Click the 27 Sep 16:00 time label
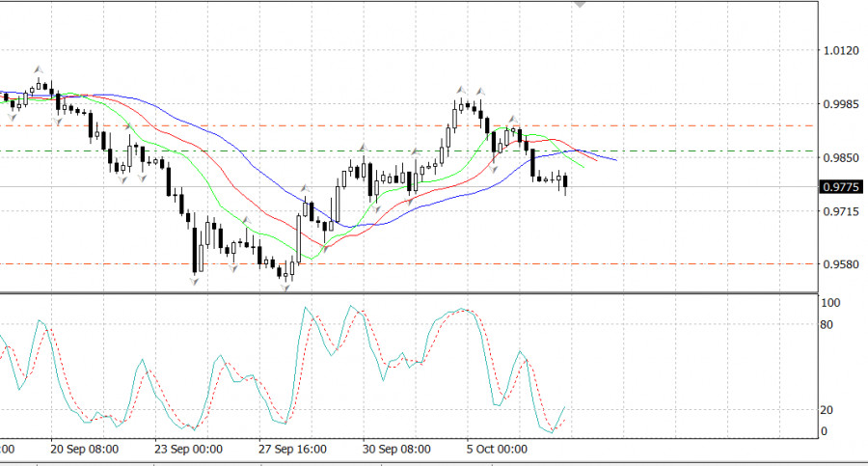 click(292, 450)
